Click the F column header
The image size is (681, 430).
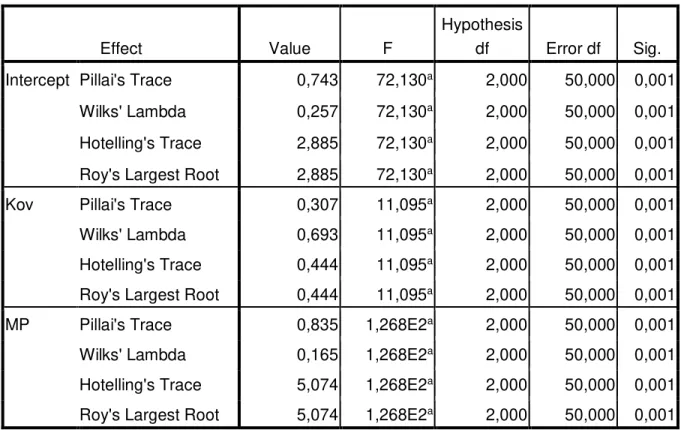pyautogui.click(x=388, y=48)
